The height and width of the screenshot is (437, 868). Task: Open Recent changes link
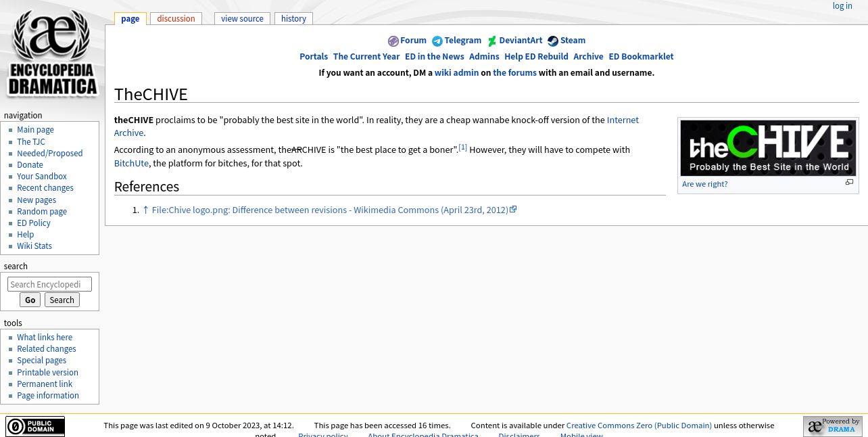click(x=45, y=188)
